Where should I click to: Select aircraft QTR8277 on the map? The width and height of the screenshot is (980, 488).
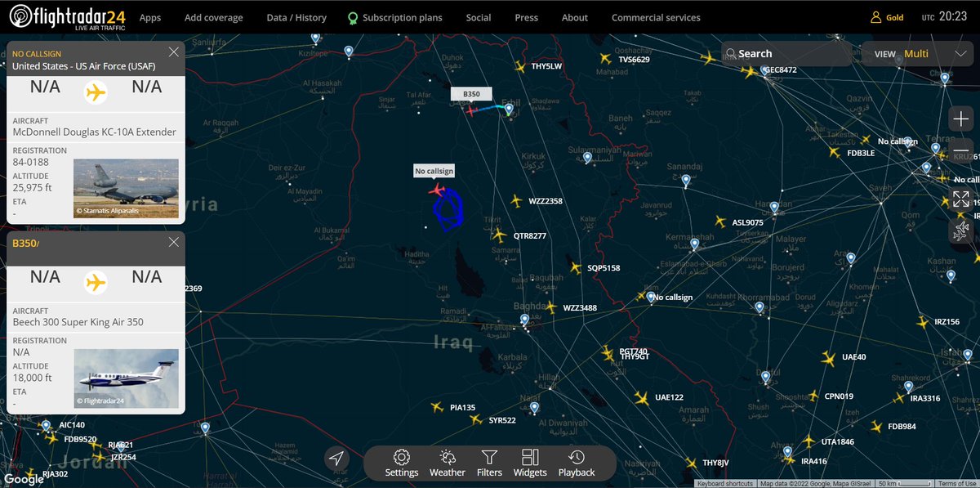pyautogui.click(x=500, y=235)
